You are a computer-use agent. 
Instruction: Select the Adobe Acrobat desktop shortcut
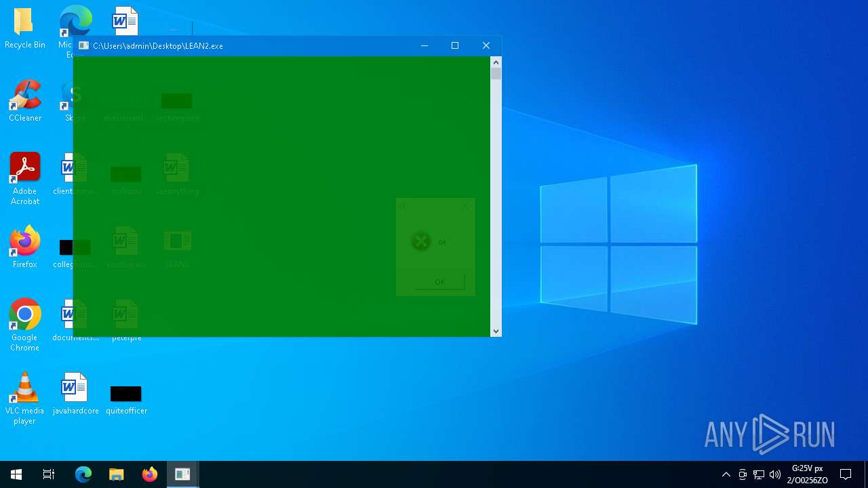click(24, 179)
